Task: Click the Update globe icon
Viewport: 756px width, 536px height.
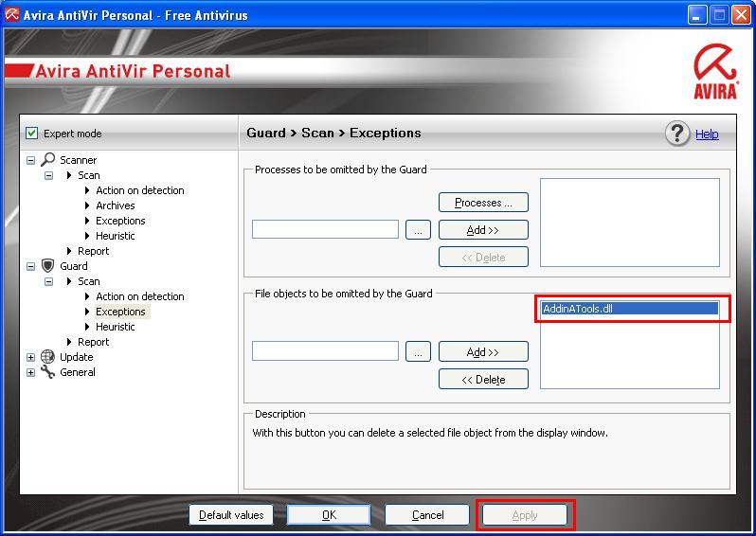Action: (x=47, y=357)
